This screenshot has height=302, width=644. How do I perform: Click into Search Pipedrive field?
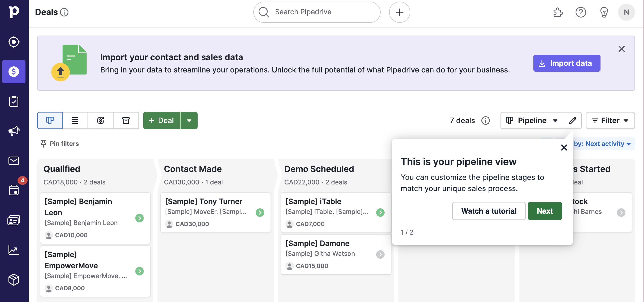pyautogui.click(x=317, y=12)
